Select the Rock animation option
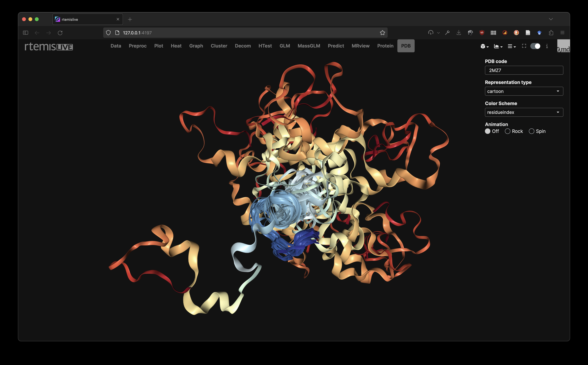Image resolution: width=588 pixels, height=365 pixels. click(x=507, y=131)
